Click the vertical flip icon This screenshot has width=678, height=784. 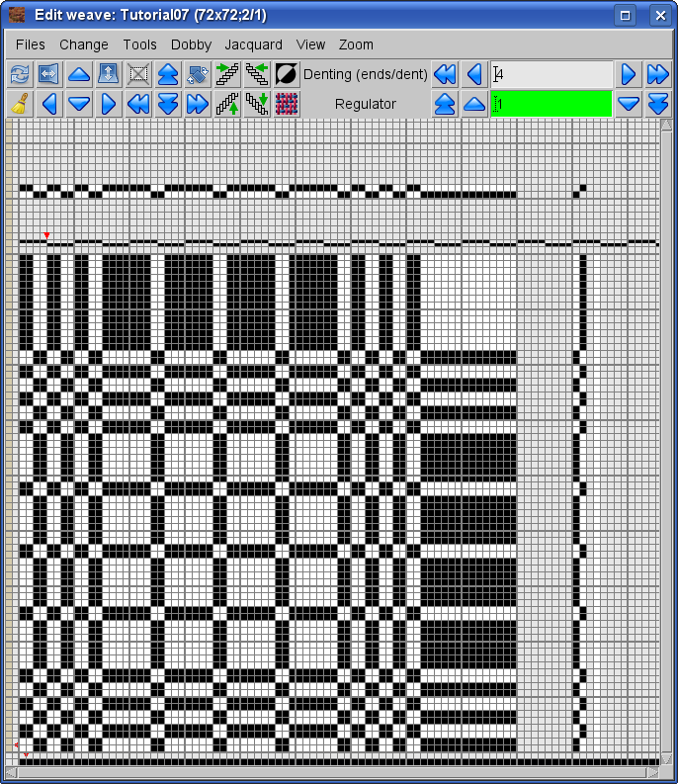click(x=109, y=74)
